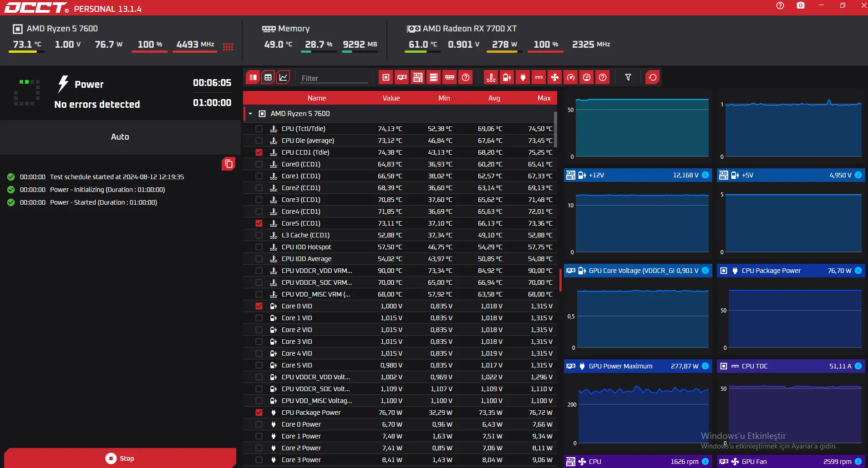Select the Core 3 Power row

[x=400, y=460]
